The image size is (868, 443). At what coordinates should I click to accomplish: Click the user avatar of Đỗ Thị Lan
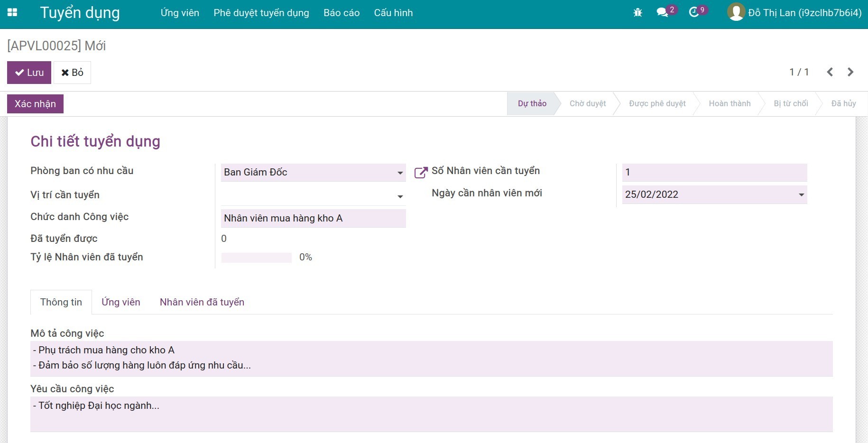[736, 12]
